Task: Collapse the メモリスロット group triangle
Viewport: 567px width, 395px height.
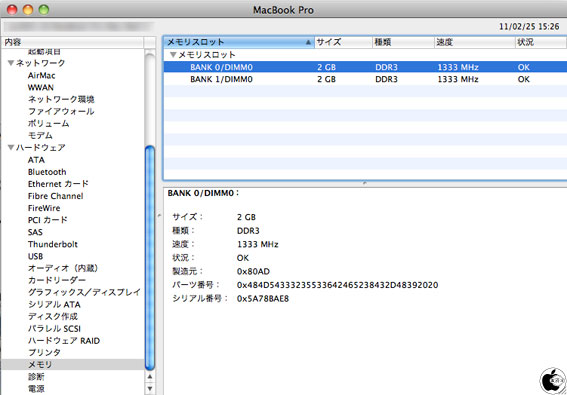Action: [x=173, y=55]
